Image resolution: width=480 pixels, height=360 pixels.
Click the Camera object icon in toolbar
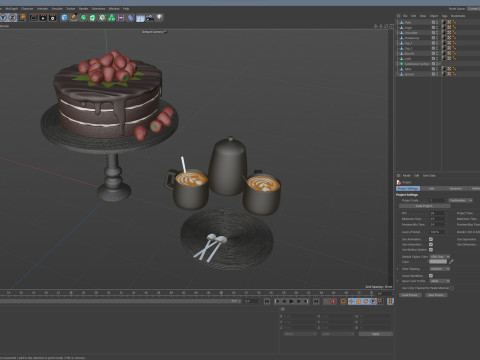click(x=150, y=17)
